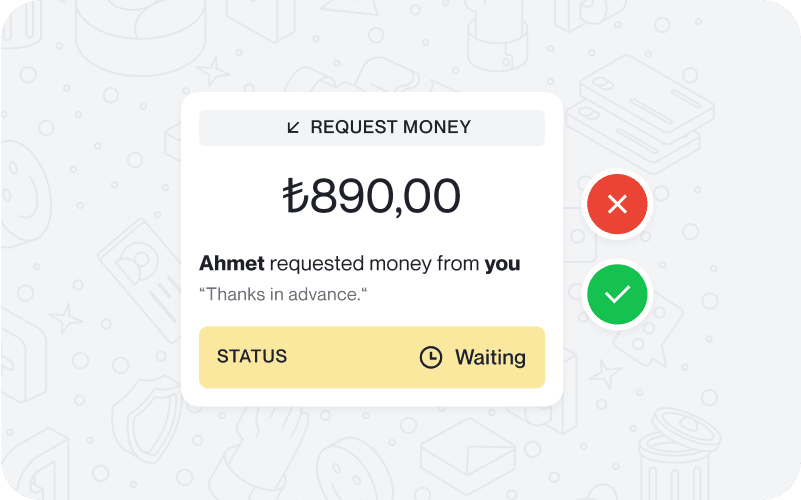Click the yellow STATUS bar
The width and height of the screenshot is (801, 500).
[x=372, y=357]
